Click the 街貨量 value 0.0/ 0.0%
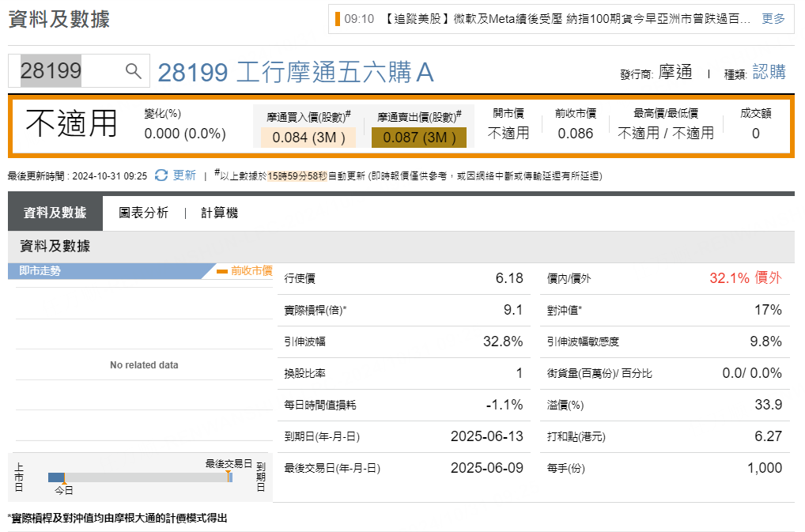 752,373
